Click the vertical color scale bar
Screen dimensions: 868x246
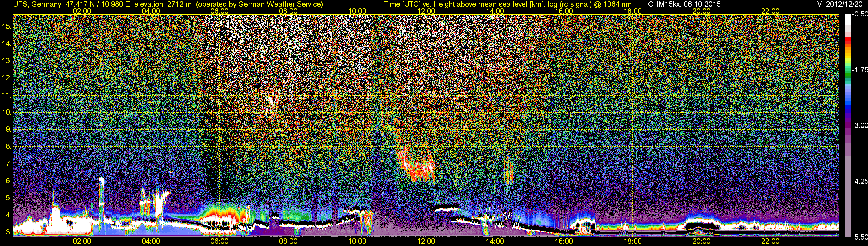pos(847,126)
